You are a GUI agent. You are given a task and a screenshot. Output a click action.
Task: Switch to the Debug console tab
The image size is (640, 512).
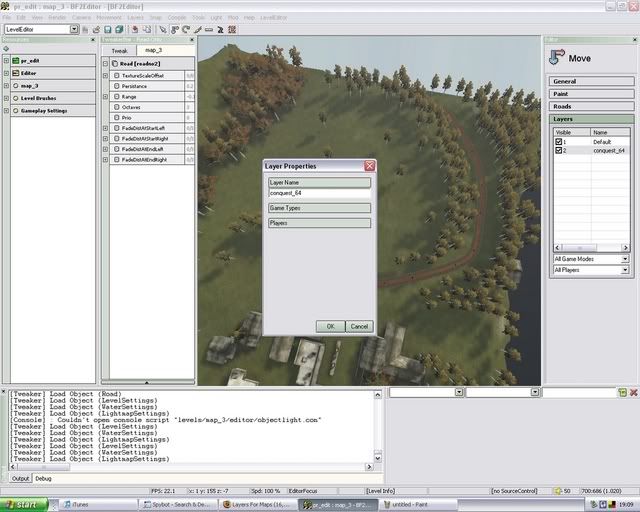pyautogui.click(x=43, y=478)
